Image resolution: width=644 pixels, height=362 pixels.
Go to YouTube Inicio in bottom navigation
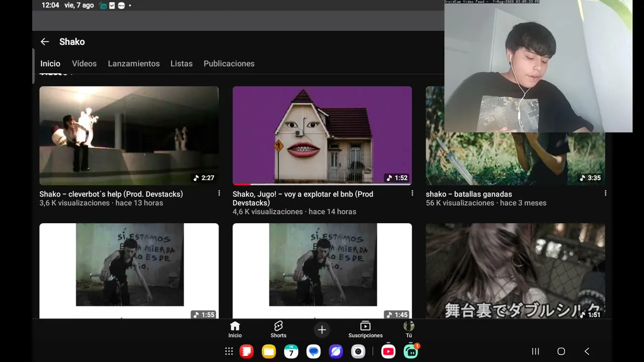235,330
